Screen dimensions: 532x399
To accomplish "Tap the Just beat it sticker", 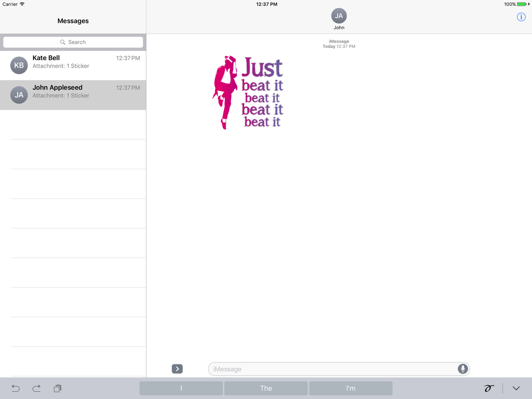I will [x=248, y=92].
